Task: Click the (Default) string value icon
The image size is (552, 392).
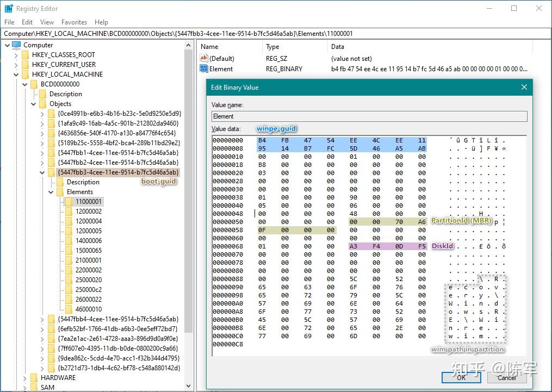Action: tap(204, 58)
